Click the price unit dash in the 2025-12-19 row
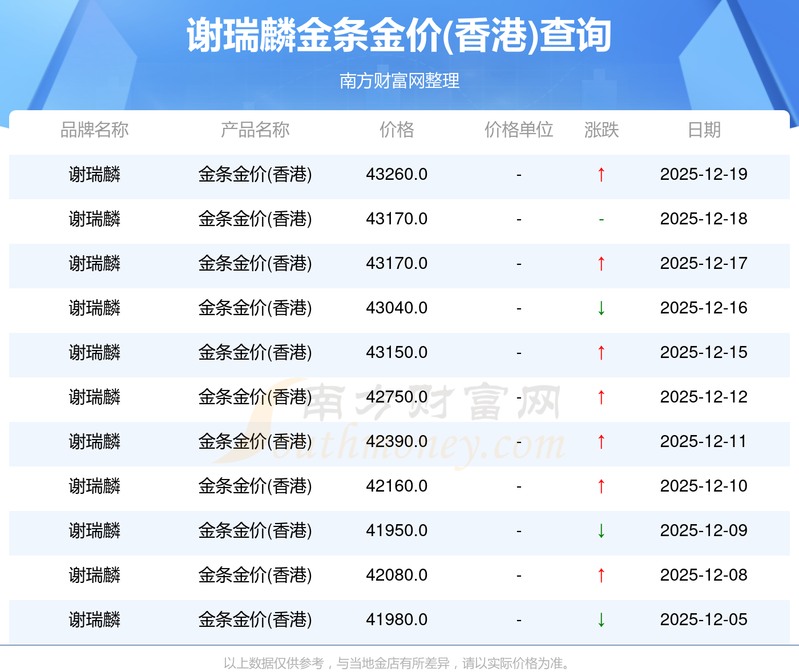Screen dimensions: 799x672 point(519,175)
